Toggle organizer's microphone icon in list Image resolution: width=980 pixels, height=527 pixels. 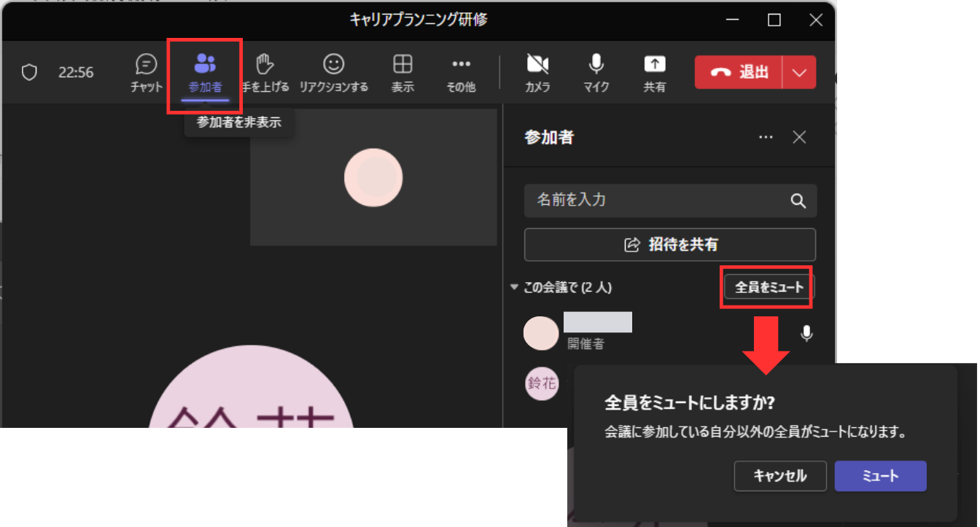pyautogui.click(x=806, y=334)
